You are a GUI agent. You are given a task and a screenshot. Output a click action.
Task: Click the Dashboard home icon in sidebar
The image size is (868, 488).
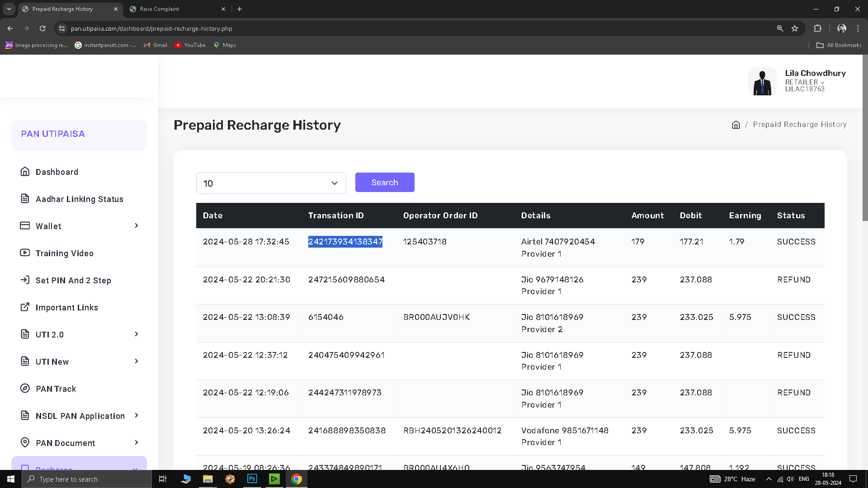[25, 172]
